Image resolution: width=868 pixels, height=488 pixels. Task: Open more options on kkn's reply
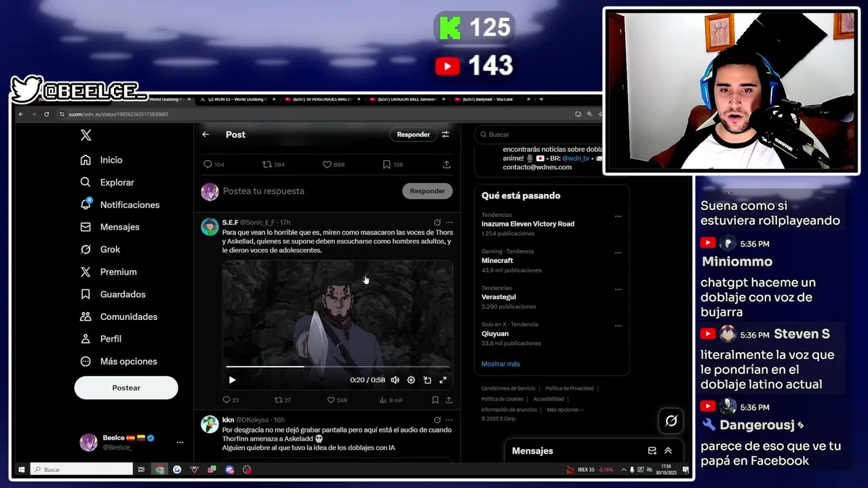click(449, 420)
